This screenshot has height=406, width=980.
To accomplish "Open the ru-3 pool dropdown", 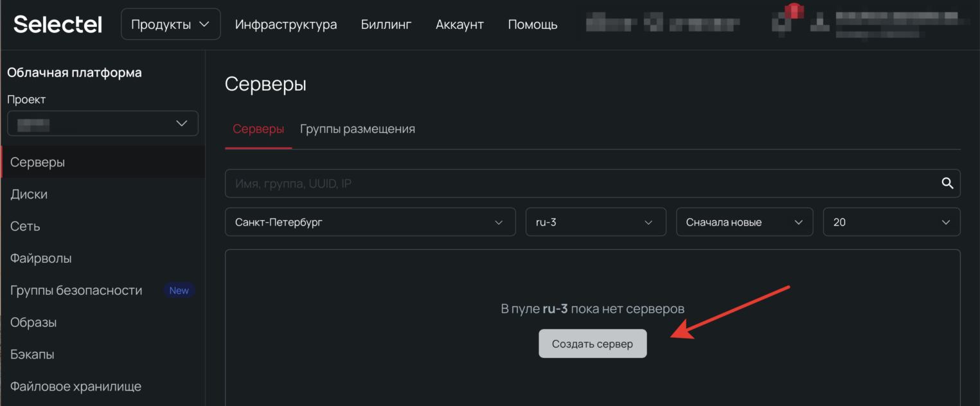I will coord(595,222).
